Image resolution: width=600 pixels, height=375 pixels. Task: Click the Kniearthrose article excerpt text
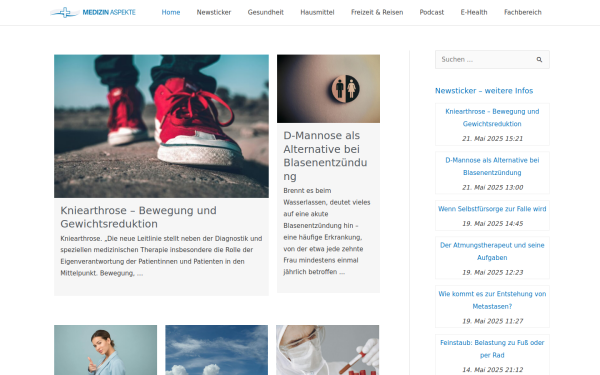click(161, 256)
